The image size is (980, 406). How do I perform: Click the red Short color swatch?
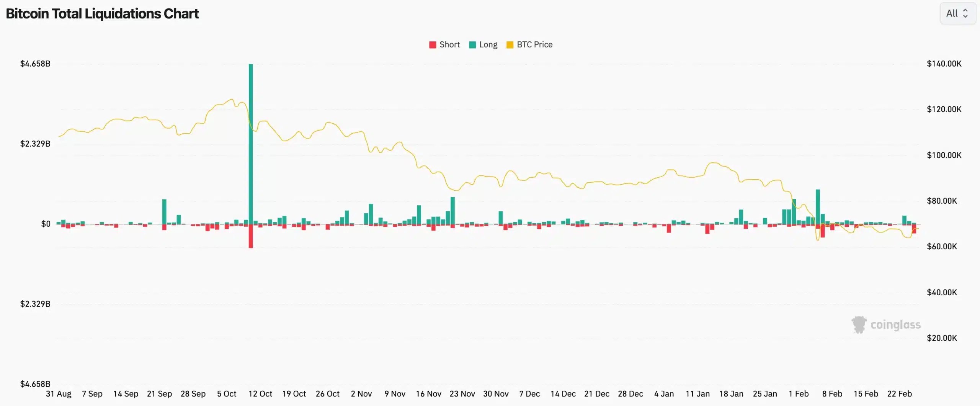click(x=433, y=44)
